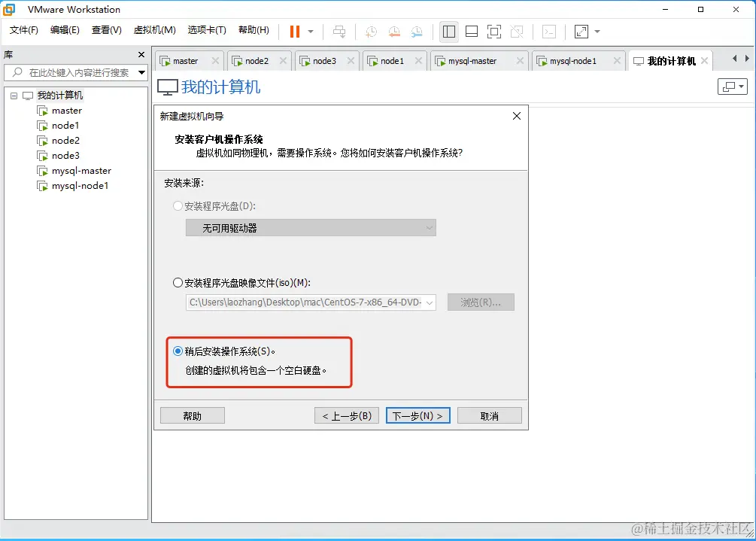The image size is (756, 541).
Task: Open the 查看(V) menu
Action: 107,30
